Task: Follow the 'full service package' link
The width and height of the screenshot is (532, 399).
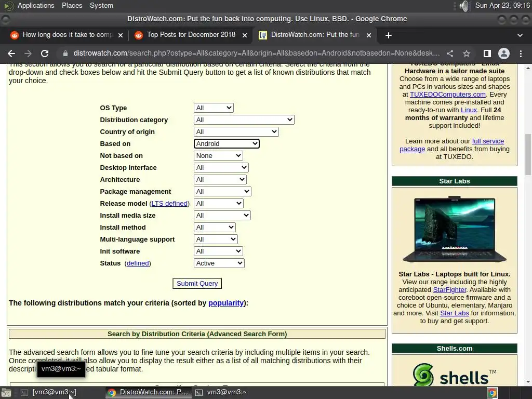Action: (x=451, y=145)
